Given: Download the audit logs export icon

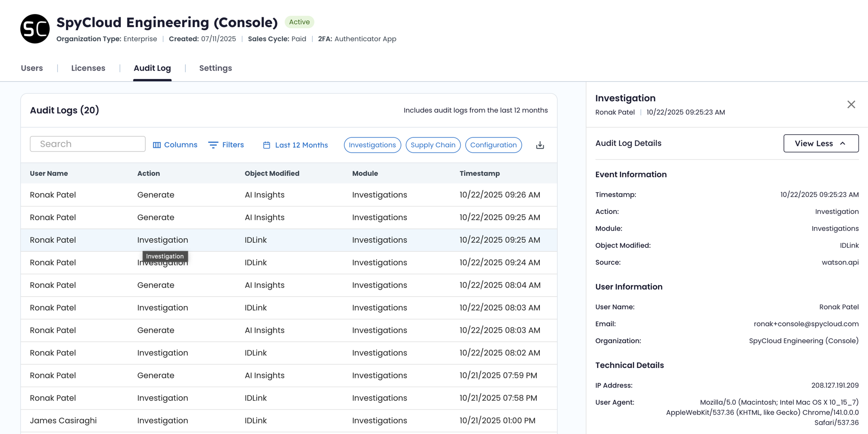Looking at the screenshot, I should point(540,145).
